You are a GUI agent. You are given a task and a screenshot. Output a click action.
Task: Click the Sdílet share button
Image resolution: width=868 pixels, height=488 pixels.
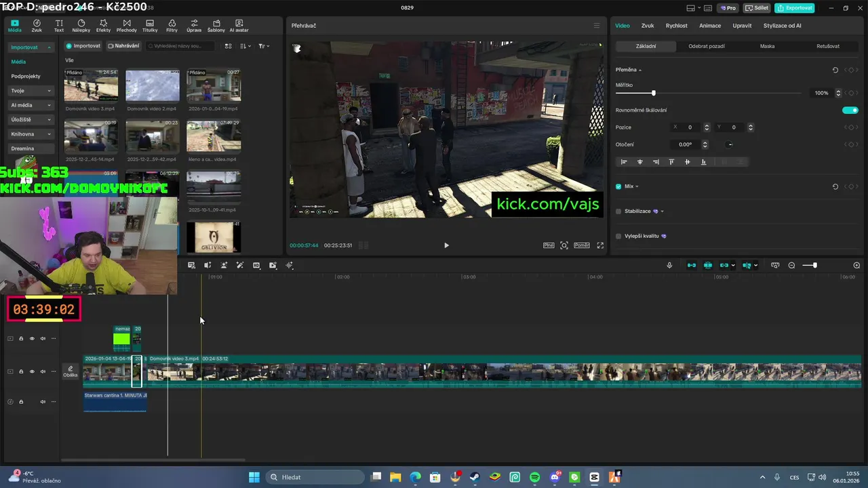757,8
